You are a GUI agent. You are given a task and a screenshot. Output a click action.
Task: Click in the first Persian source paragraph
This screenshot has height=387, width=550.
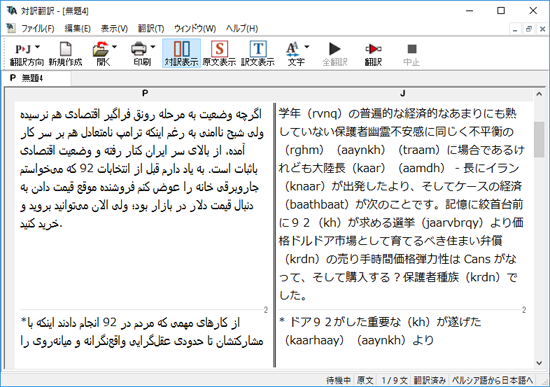coord(142,169)
